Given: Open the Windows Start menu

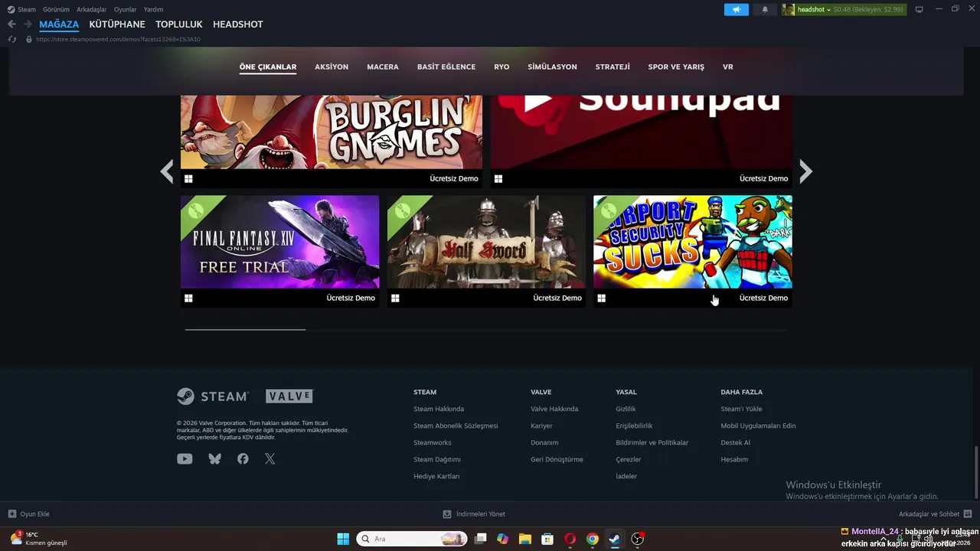Looking at the screenshot, I should [x=343, y=539].
